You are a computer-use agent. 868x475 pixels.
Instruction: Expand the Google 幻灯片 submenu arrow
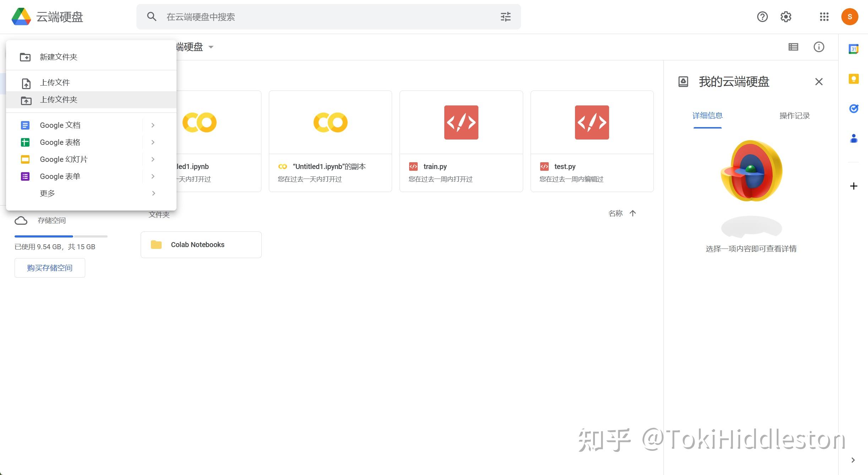coord(153,159)
